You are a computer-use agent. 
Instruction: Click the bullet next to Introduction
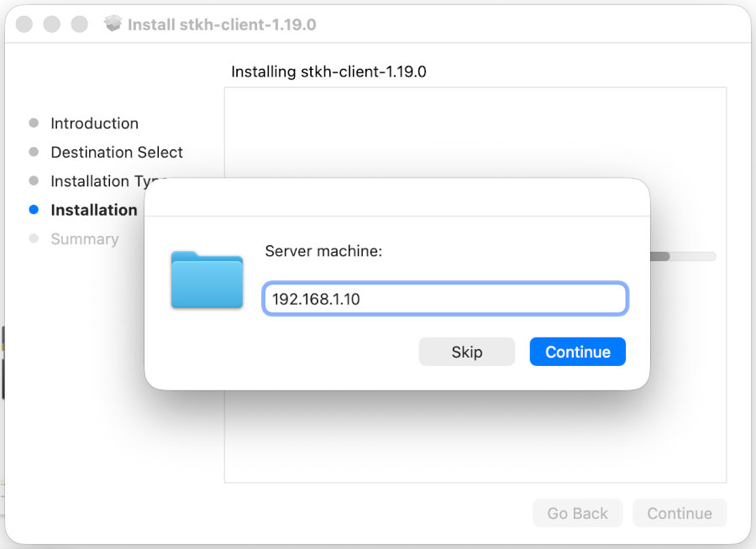pos(34,123)
